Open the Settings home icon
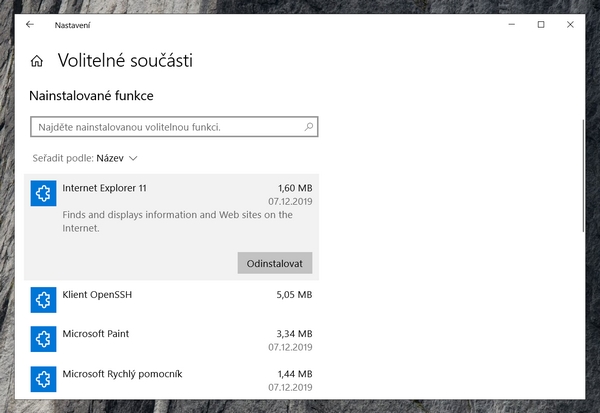The height and width of the screenshot is (413, 600). click(x=37, y=61)
